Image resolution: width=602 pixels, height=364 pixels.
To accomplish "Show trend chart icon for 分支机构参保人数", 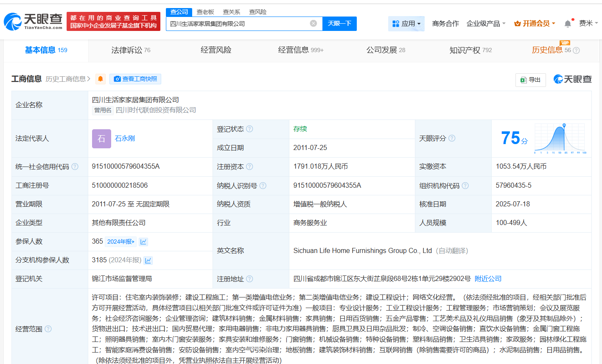I will pos(148,260).
